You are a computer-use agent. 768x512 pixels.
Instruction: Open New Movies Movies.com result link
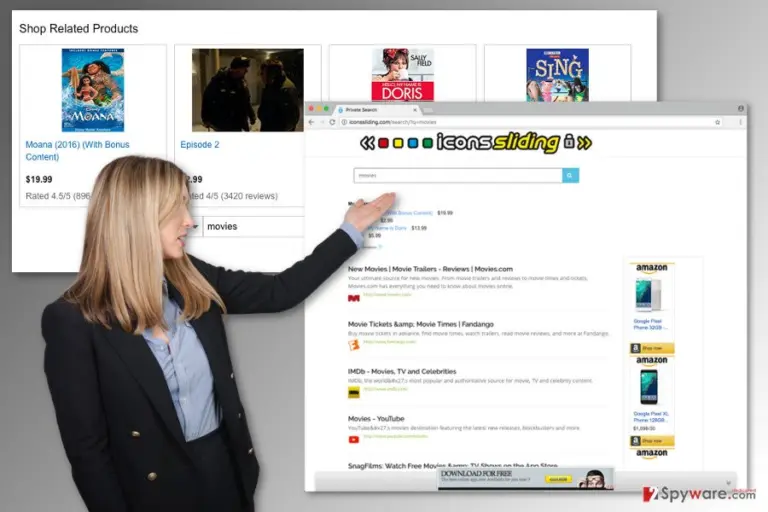[430, 269]
